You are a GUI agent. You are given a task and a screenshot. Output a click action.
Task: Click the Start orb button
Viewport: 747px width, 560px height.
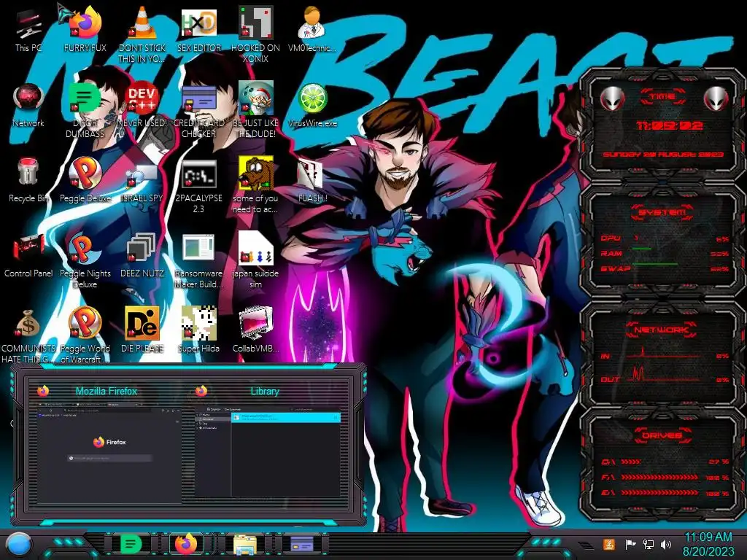19,544
